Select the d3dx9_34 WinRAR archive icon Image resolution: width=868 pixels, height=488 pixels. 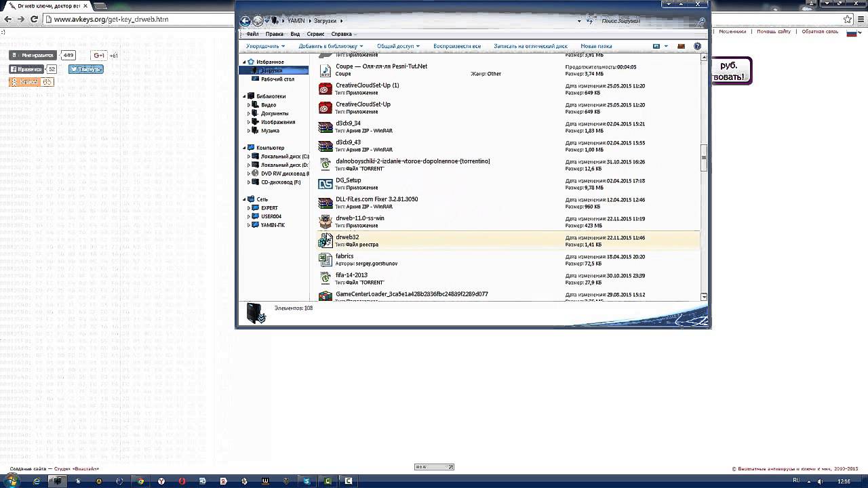tap(325, 127)
